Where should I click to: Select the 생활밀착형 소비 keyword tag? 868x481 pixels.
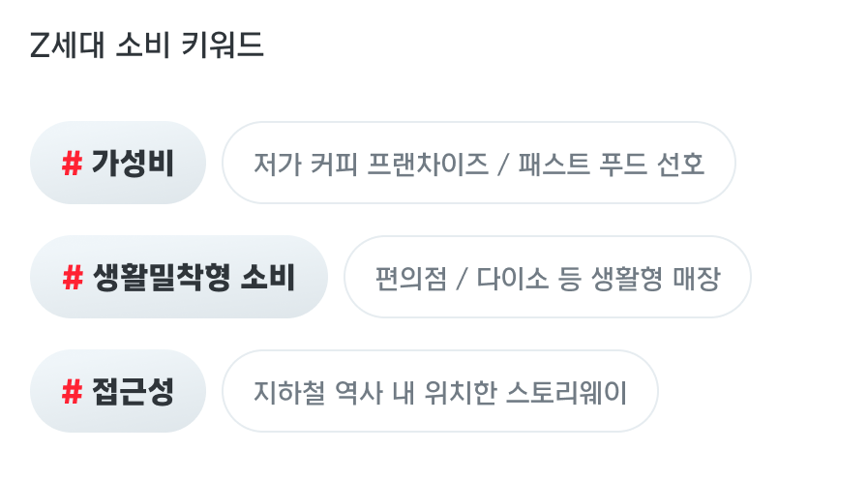(x=179, y=277)
